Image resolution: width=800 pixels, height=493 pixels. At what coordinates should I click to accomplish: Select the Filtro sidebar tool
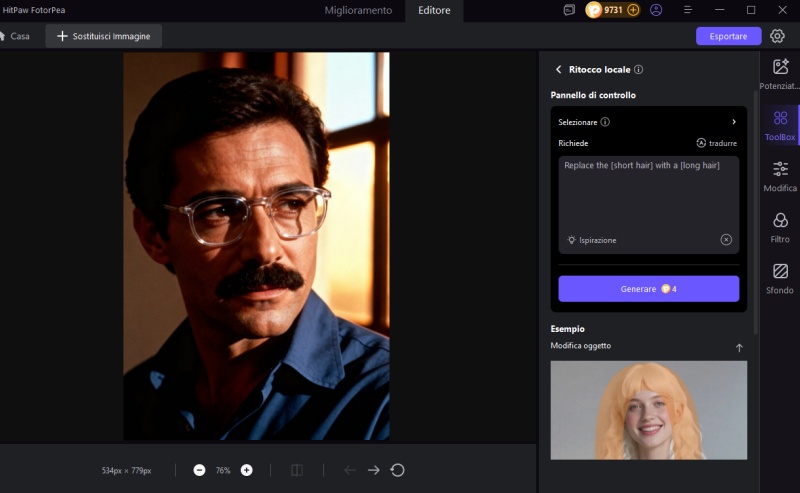click(780, 227)
